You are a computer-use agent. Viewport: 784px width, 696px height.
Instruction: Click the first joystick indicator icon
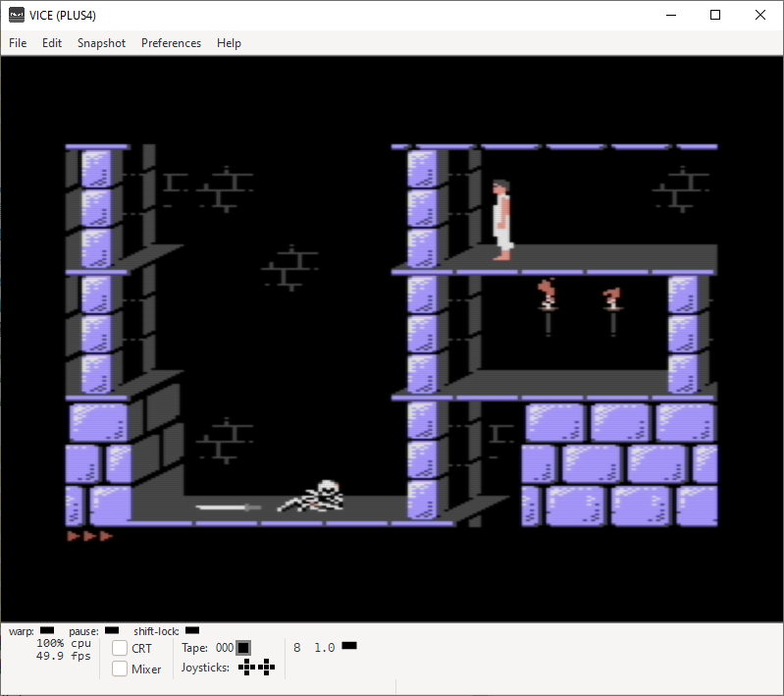(246, 667)
